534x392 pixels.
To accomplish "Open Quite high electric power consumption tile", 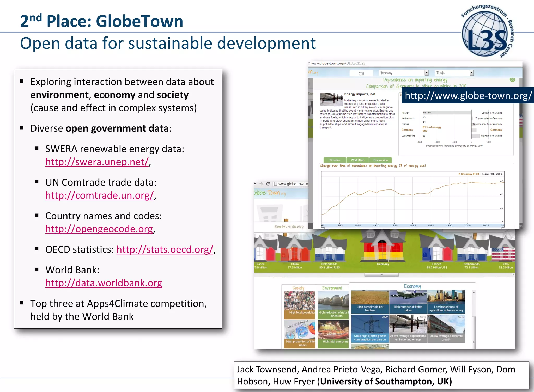I will point(370,329).
